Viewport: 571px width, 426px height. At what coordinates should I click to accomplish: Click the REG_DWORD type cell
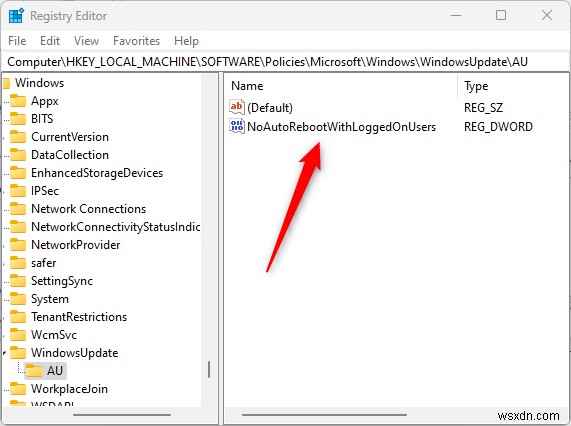[x=498, y=127]
